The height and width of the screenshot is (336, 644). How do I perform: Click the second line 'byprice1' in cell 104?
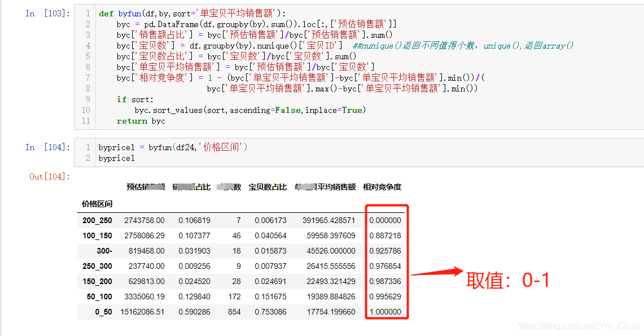tap(117, 158)
